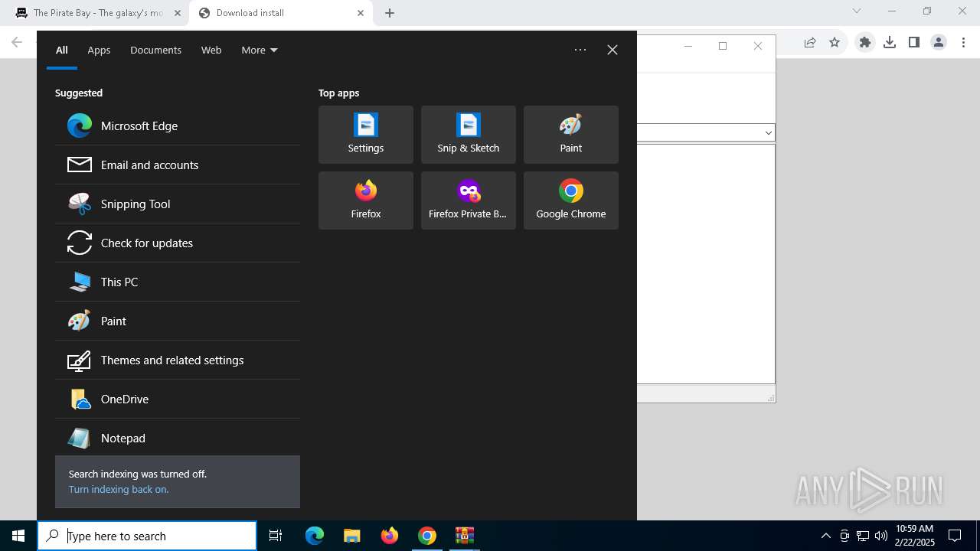Open a new Chrome tab
Screen dimensions: 980x551
pyautogui.click(x=390, y=13)
